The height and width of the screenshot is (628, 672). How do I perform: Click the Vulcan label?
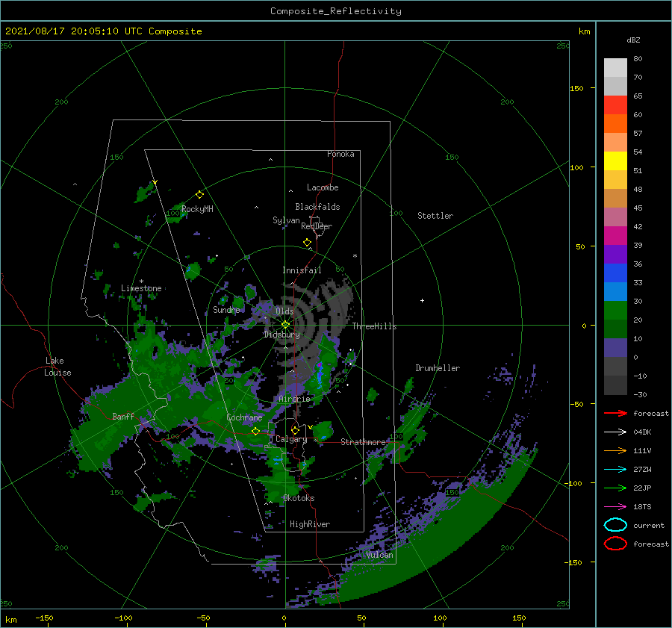(379, 555)
